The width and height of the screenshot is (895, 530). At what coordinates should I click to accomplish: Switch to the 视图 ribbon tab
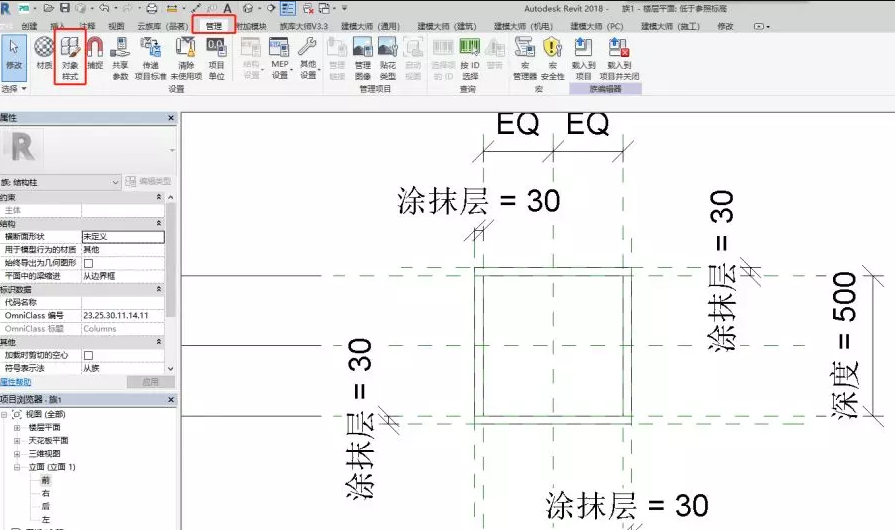click(116, 26)
